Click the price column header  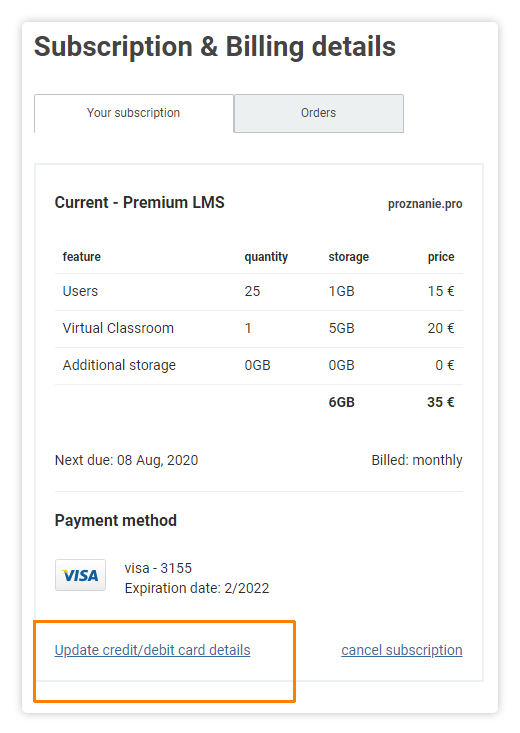point(441,257)
